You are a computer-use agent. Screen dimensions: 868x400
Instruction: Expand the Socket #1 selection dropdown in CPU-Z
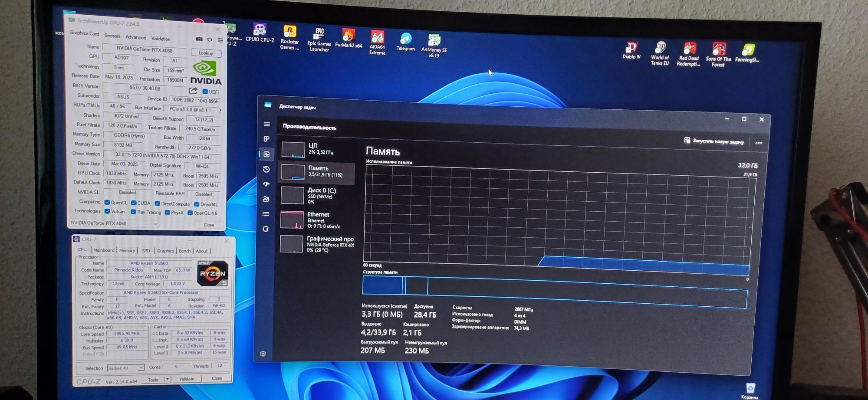[141, 368]
